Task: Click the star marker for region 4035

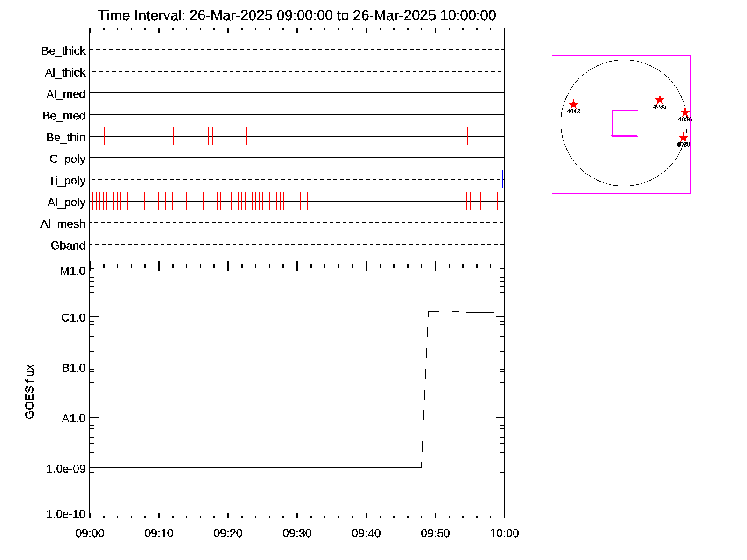Action: click(660, 100)
